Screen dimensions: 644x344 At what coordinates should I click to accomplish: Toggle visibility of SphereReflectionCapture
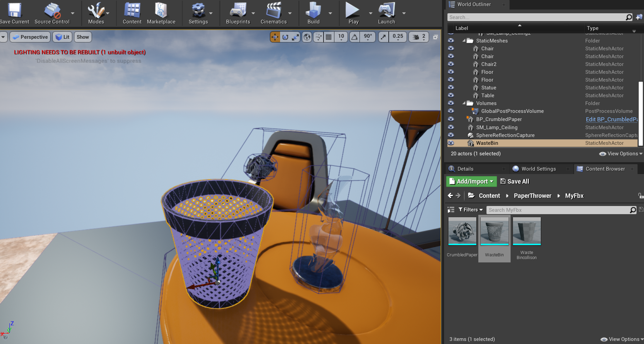[451, 135]
